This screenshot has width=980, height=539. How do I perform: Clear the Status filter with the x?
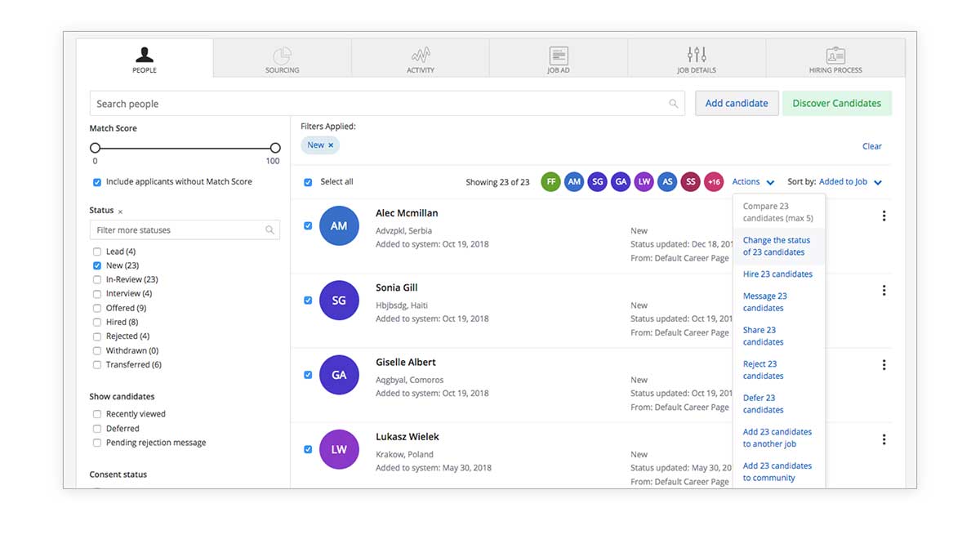pyautogui.click(x=120, y=212)
